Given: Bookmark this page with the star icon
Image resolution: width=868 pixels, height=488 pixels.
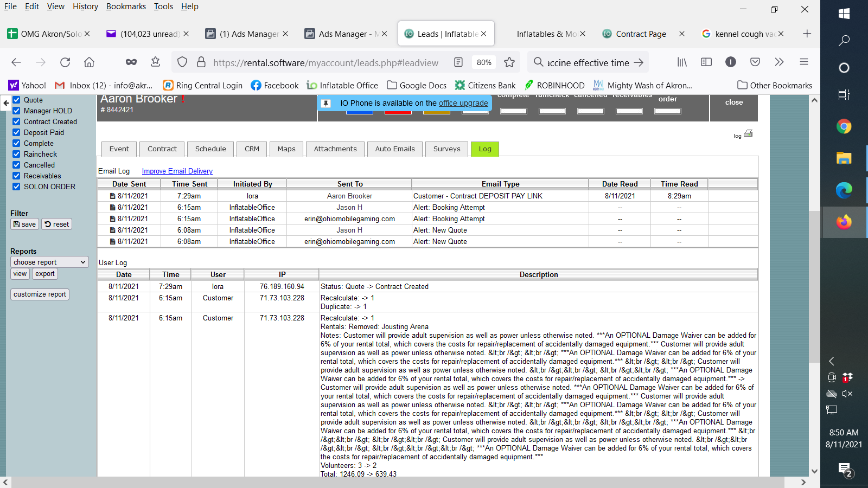Looking at the screenshot, I should [x=509, y=62].
